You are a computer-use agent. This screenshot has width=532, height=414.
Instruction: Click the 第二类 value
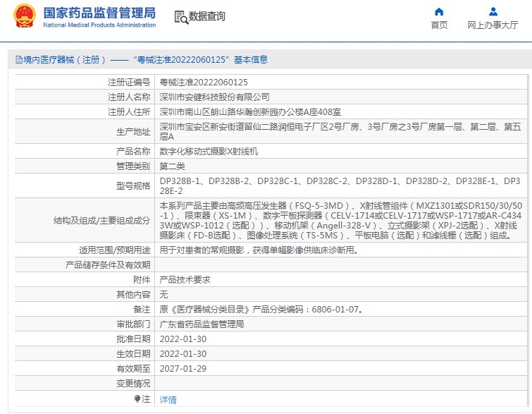click(x=172, y=166)
